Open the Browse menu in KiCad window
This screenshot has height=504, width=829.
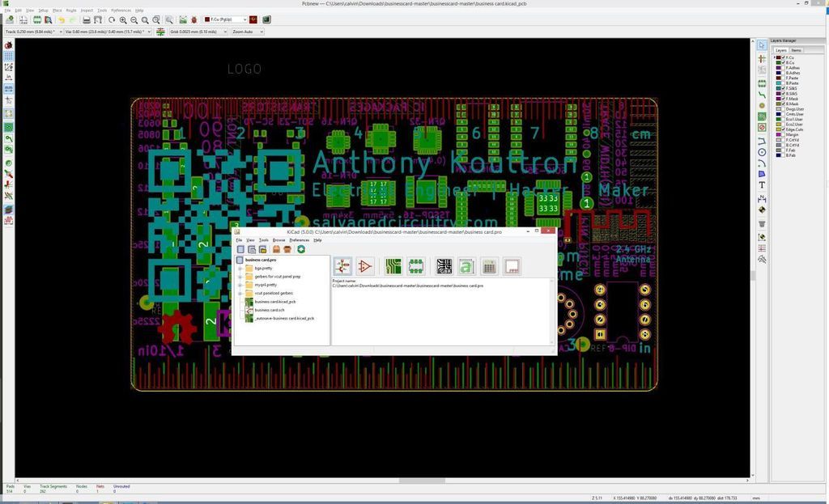pos(279,240)
